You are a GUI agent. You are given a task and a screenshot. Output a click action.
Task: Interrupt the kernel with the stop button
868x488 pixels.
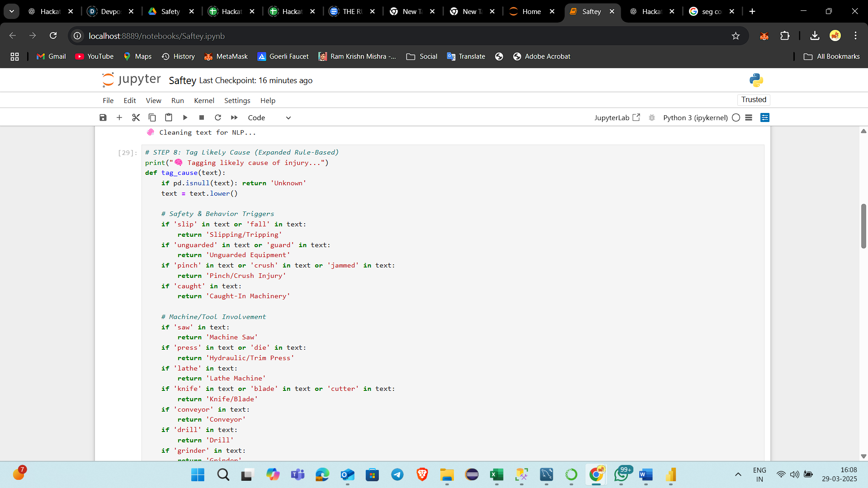pyautogui.click(x=202, y=117)
